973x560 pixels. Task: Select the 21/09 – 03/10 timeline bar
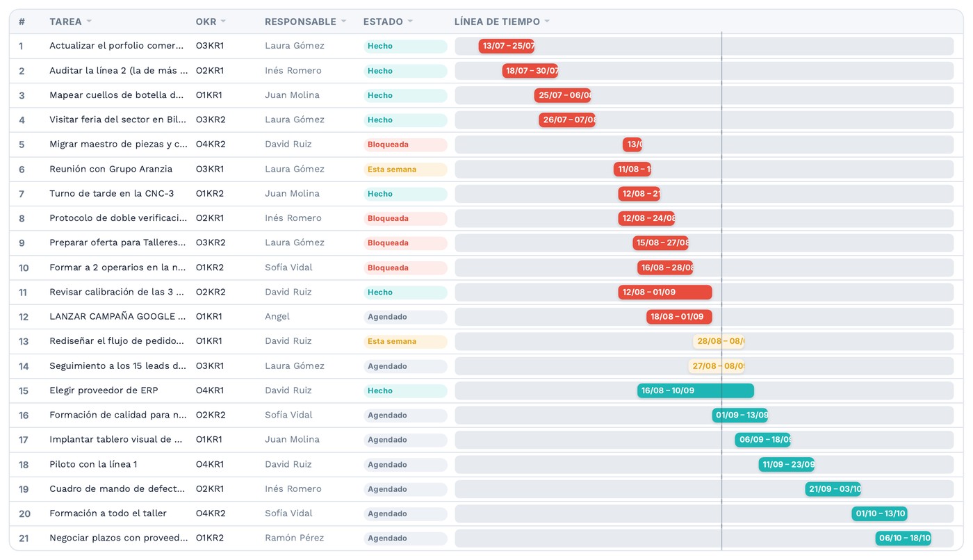(833, 489)
